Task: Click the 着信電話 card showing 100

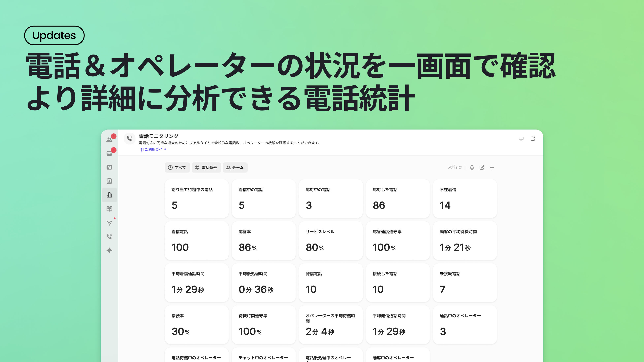Action: 196,241
